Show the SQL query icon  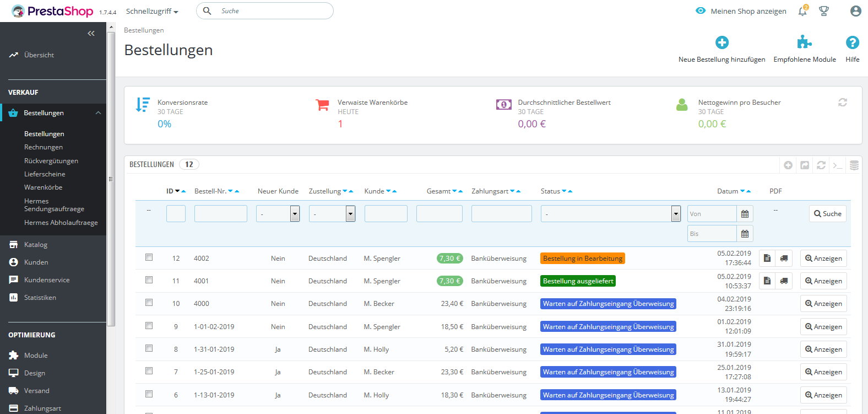click(838, 165)
